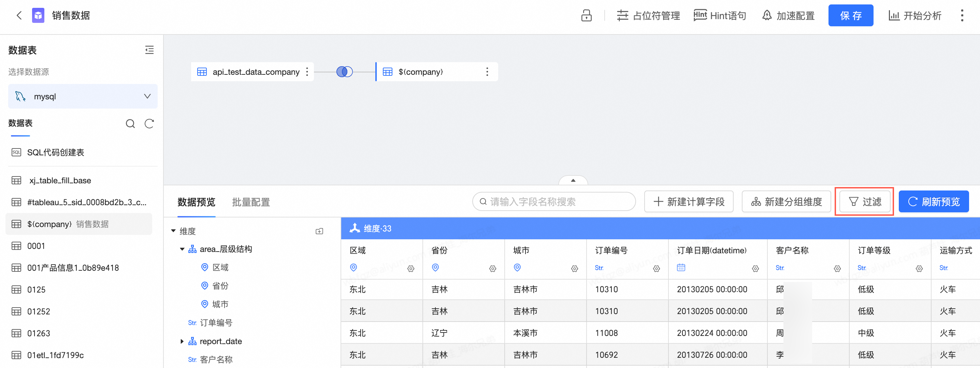Open the 过滤 filter button

(865, 201)
